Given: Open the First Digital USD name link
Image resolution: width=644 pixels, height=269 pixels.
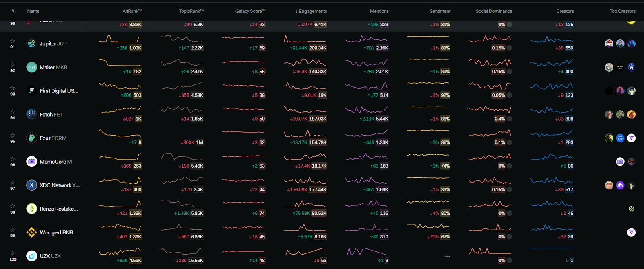Looking at the screenshot, I should (x=59, y=91).
